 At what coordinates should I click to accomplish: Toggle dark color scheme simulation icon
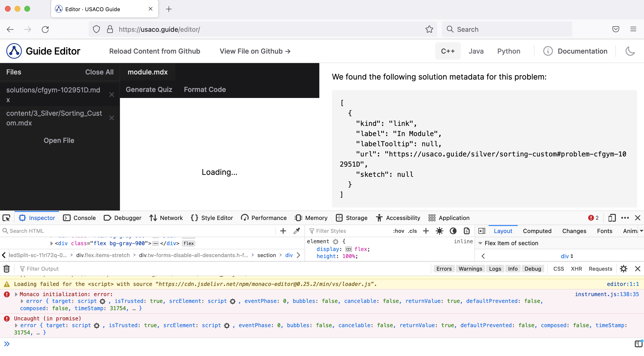coord(453,231)
